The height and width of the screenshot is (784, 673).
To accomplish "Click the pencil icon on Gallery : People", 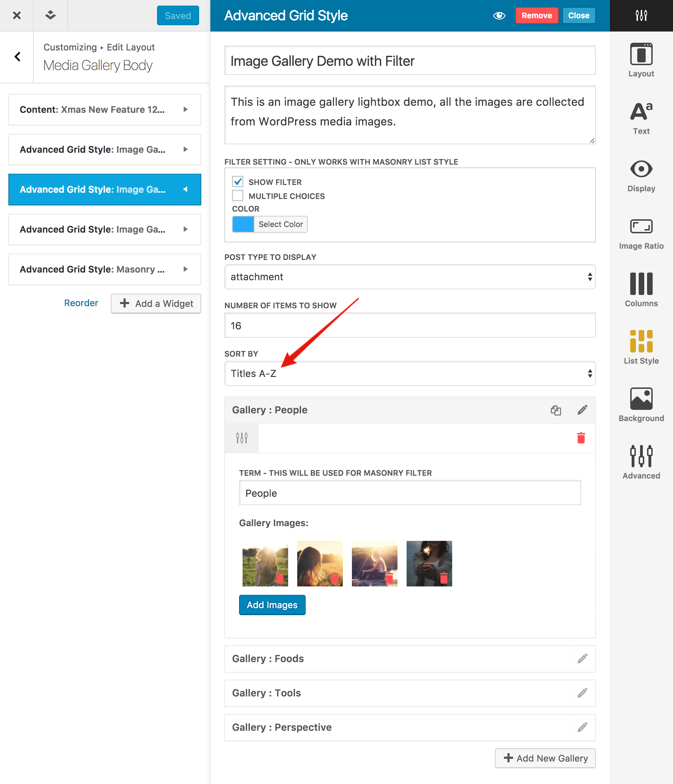I will [x=583, y=410].
